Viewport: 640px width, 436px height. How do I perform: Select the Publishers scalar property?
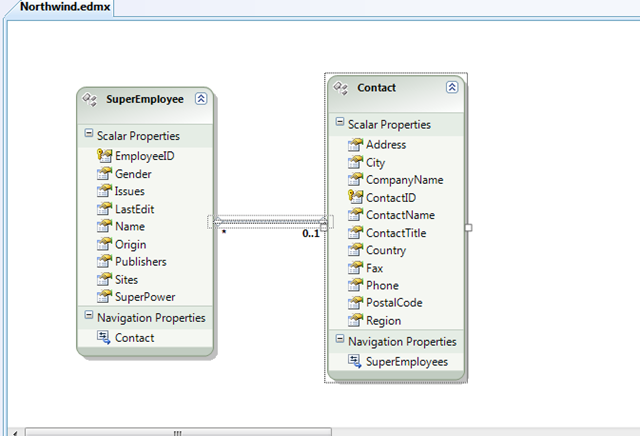coord(140,262)
